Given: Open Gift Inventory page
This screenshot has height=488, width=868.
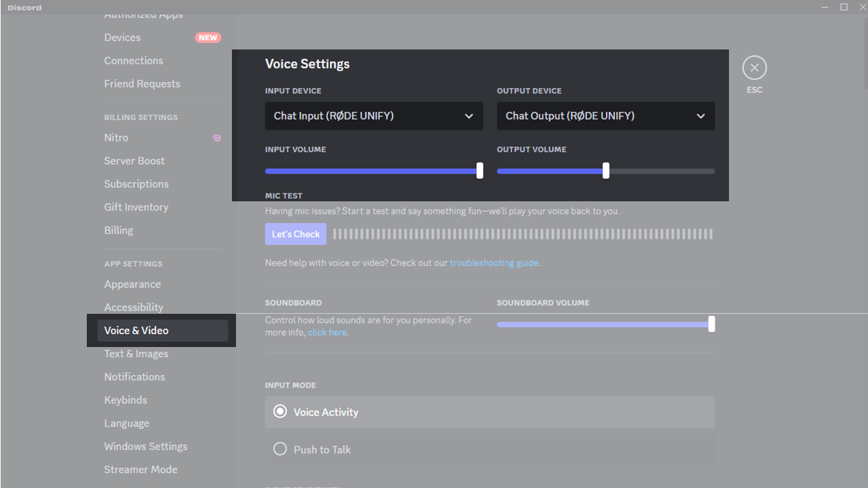Looking at the screenshot, I should [136, 207].
